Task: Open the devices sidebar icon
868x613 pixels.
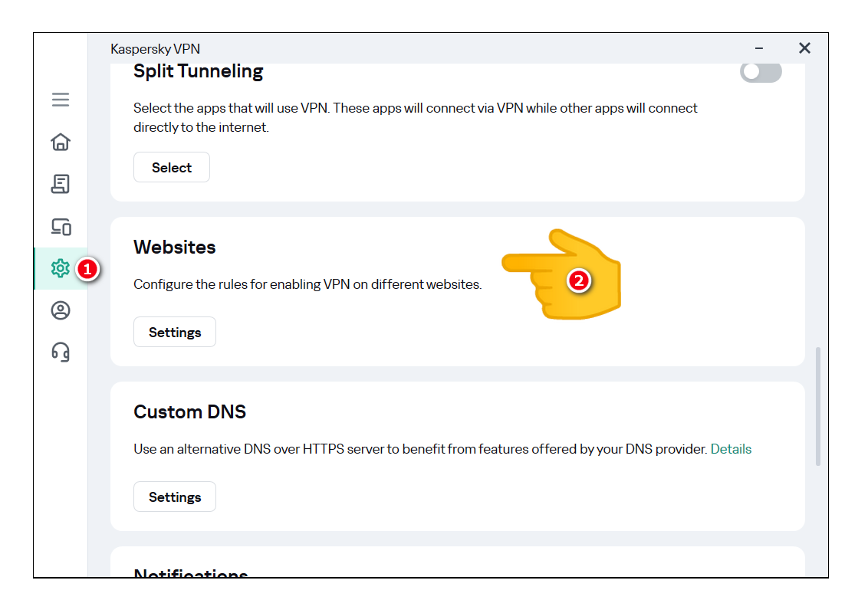Action: pyautogui.click(x=61, y=226)
